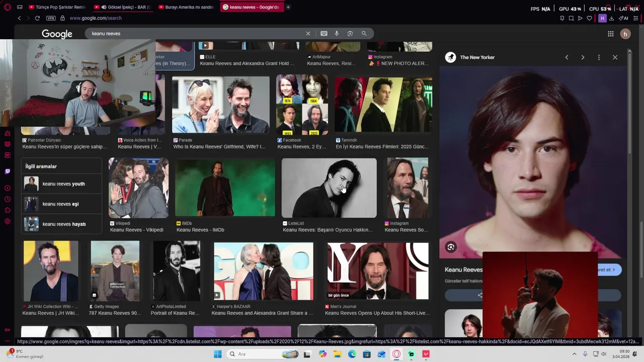Switch to Göksel İpekçi - BAR tab
This screenshot has height=362, width=644.
tap(122, 7)
